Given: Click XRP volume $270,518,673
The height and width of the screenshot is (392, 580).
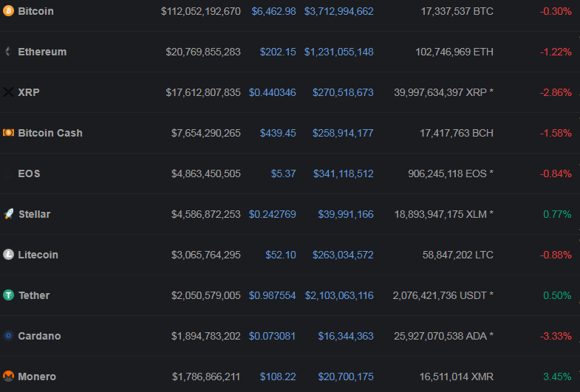Looking at the screenshot, I should 343,93.
